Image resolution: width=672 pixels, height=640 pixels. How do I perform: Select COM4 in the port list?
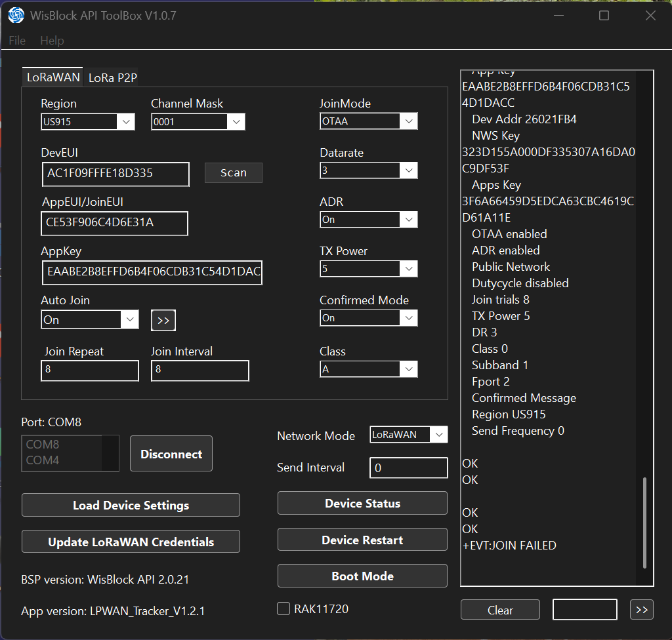pyautogui.click(x=43, y=460)
